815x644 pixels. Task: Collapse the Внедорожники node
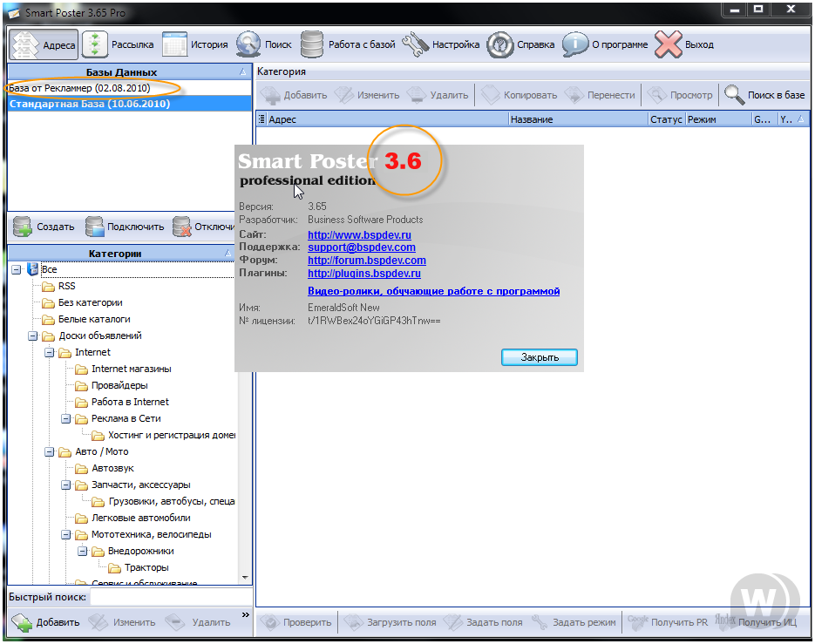[x=83, y=552]
